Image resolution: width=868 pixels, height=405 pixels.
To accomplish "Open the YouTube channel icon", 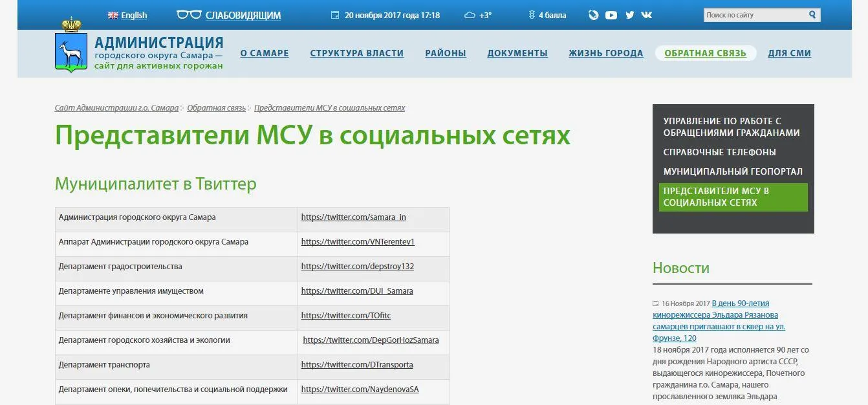I will pyautogui.click(x=611, y=15).
